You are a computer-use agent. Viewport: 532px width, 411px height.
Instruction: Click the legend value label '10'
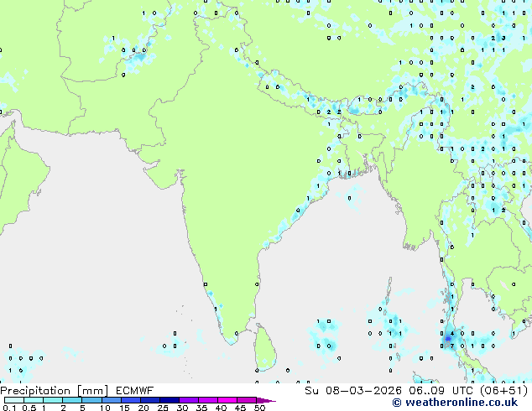click(x=105, y=408)
